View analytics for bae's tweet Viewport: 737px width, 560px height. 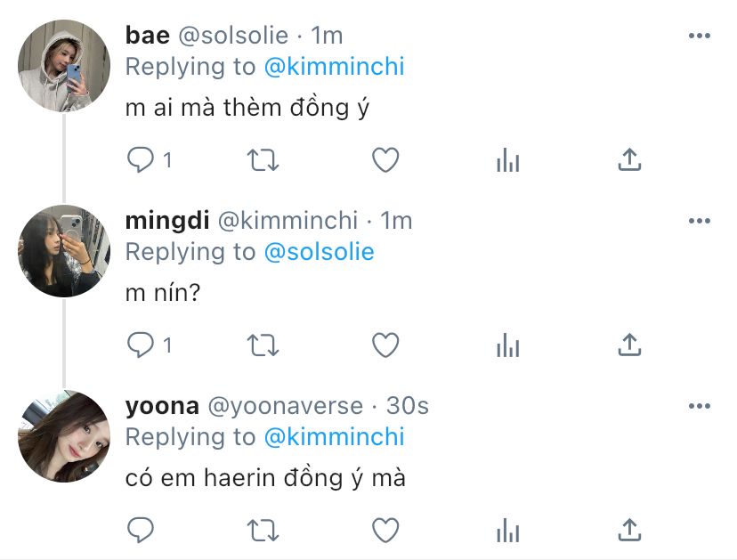pyautogui.click(x=507, y=160)
